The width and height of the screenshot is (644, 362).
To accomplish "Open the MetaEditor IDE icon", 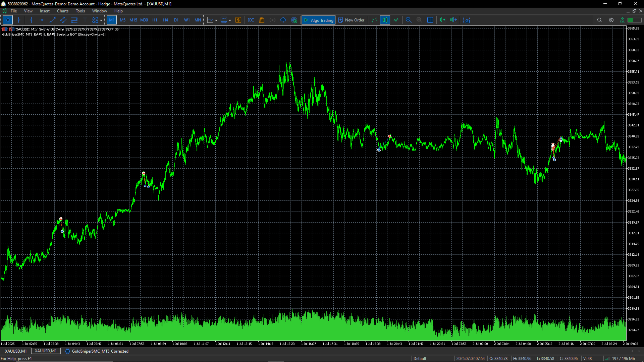I will pyautogui.click(x=251, y=20).
